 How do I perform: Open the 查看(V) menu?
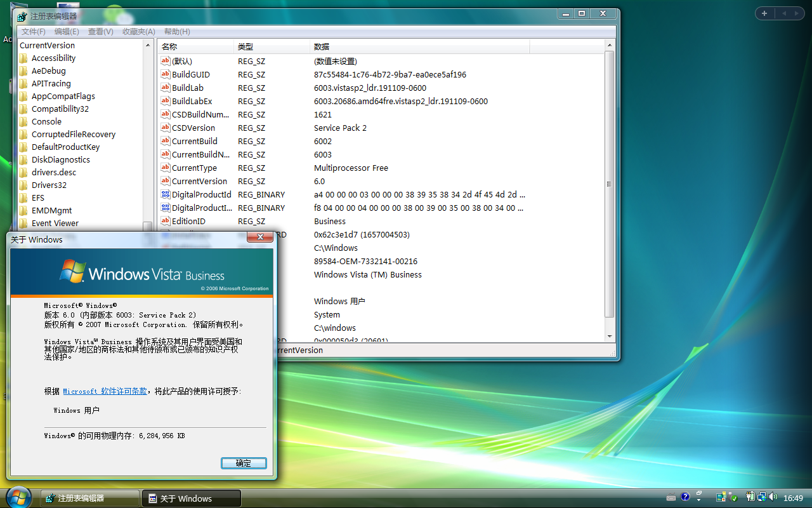[x=100, y=31]
